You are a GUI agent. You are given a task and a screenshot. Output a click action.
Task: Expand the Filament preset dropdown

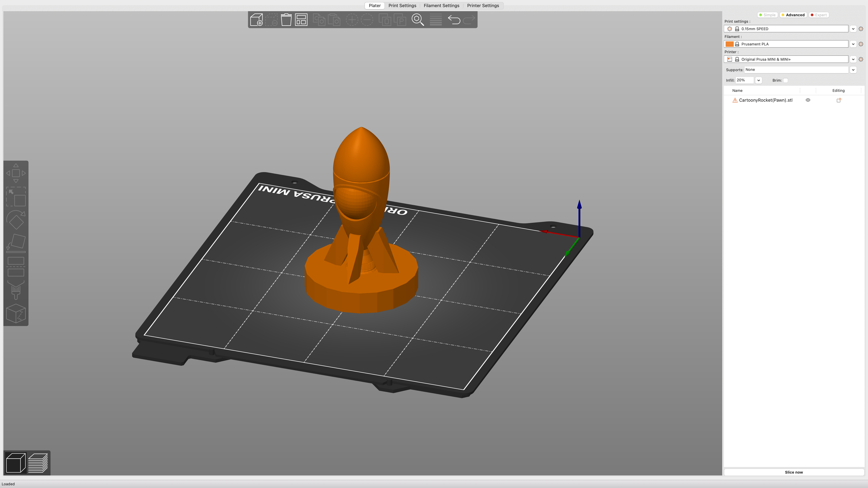tap(853, 44)
